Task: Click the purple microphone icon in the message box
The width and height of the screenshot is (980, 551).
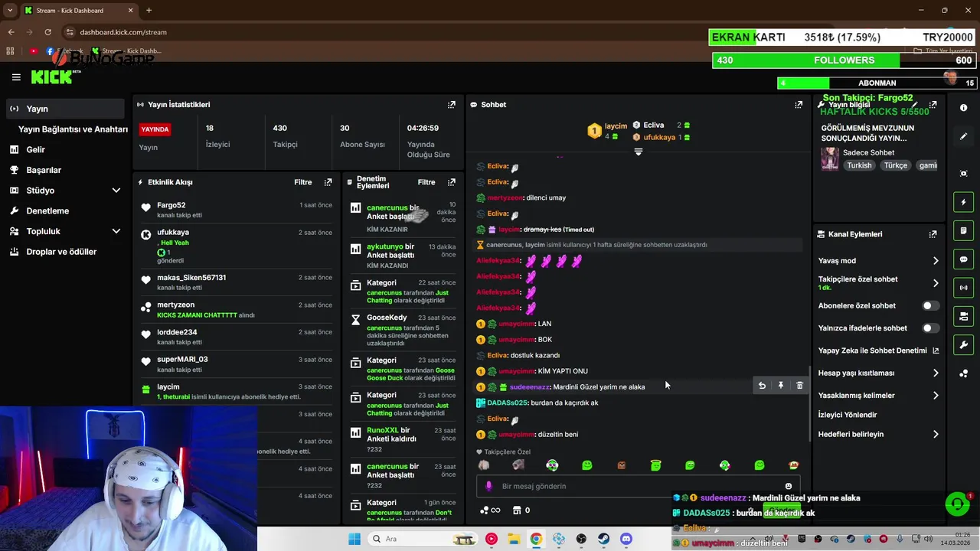Action: click(x=489, y=486)
